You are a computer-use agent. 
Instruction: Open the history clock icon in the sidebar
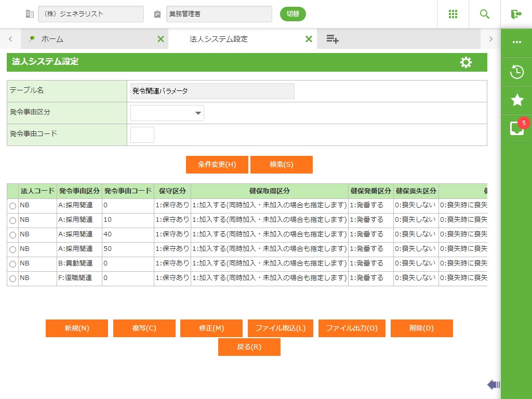pos(516,72)
